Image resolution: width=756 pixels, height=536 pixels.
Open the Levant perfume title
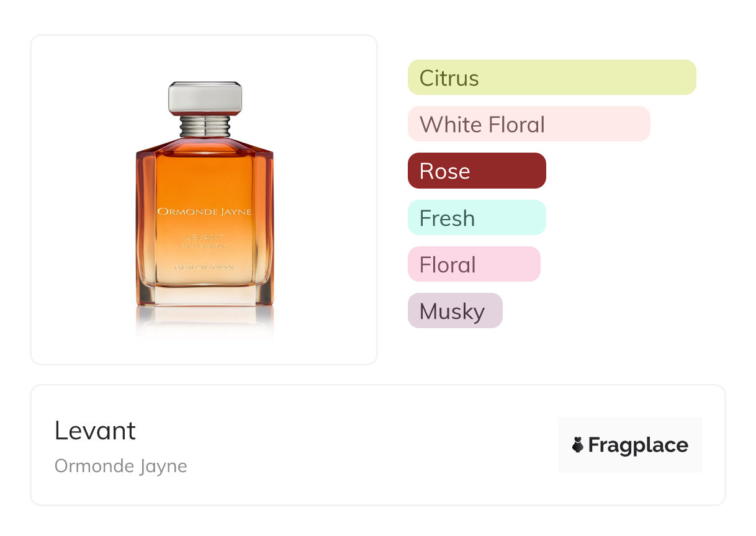(x=95, y=431)
